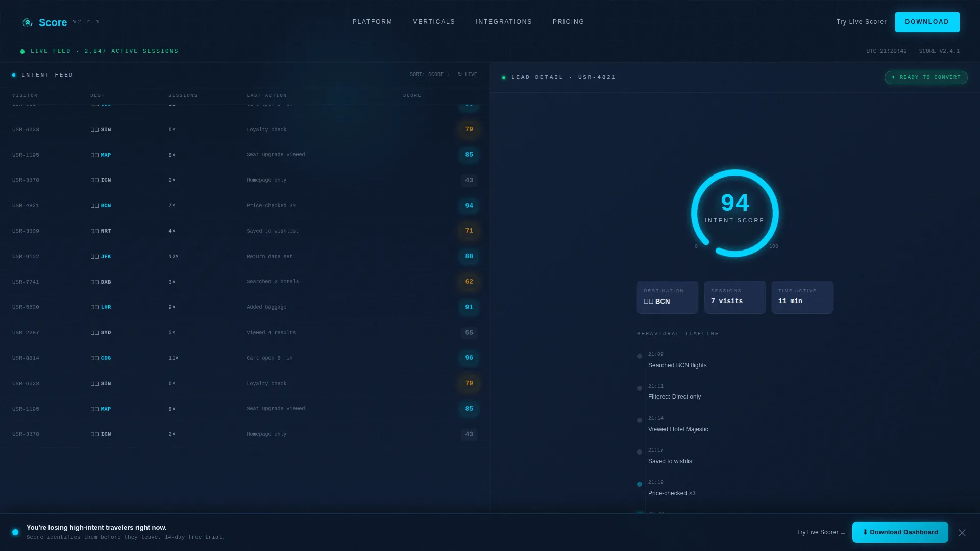The image size is (980, 551).
Task: Click 'Price-checked ×3' timeline entry
Action: point(672,493)
